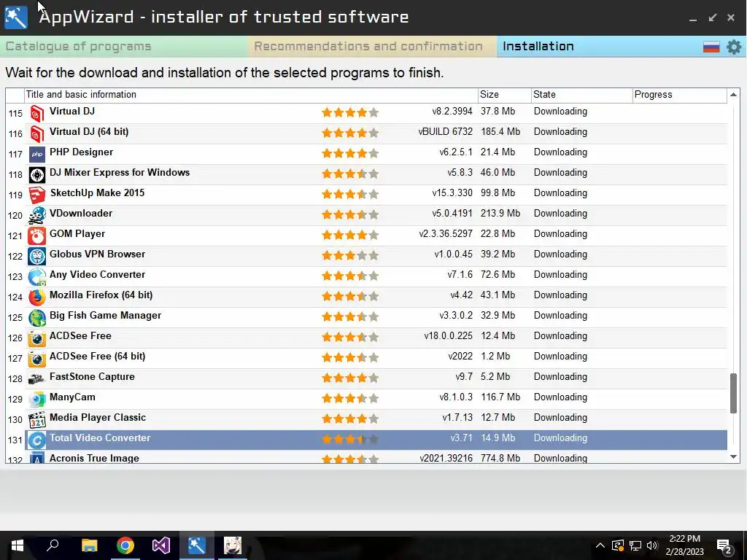The height and width of the screenshot is (560, 747).
Task: Click the FastStone Capture icon
Action: [36, 379]
